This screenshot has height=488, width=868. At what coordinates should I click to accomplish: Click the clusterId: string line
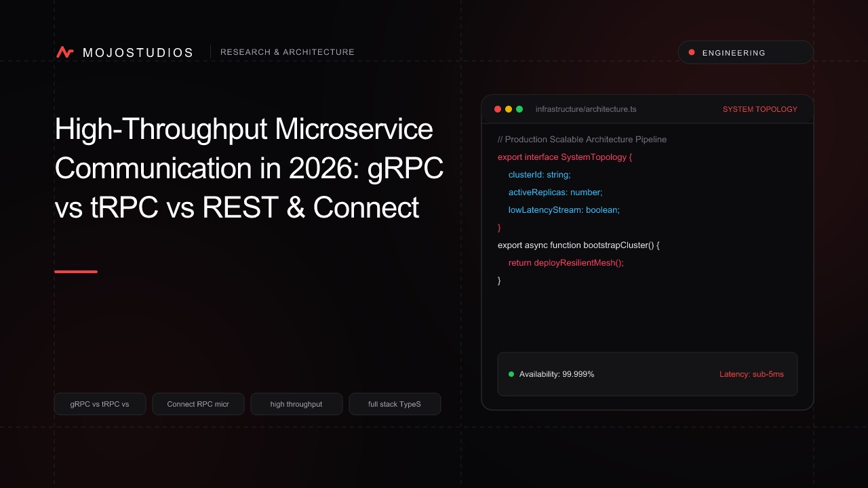point(540,175)
